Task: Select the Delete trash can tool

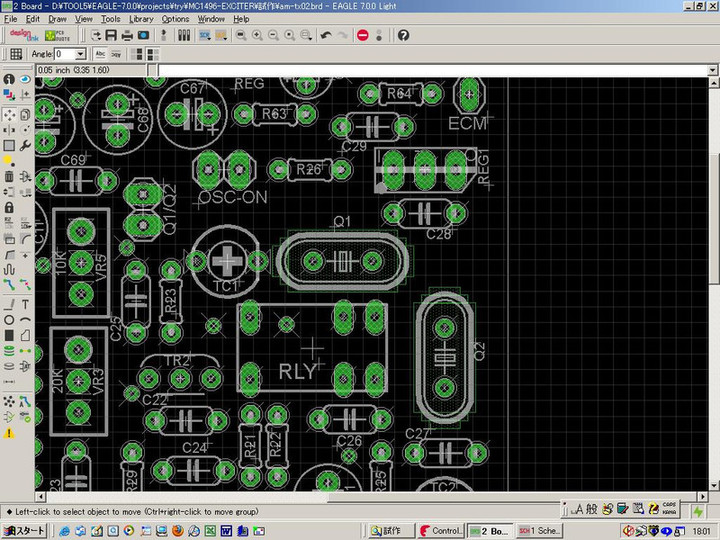Action: [x=9, y=176]
